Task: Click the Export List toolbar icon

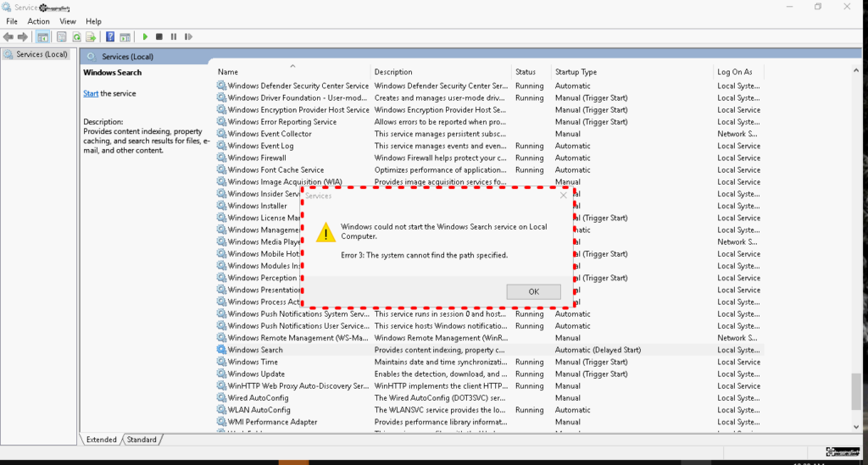Action: tap(91, 37)
